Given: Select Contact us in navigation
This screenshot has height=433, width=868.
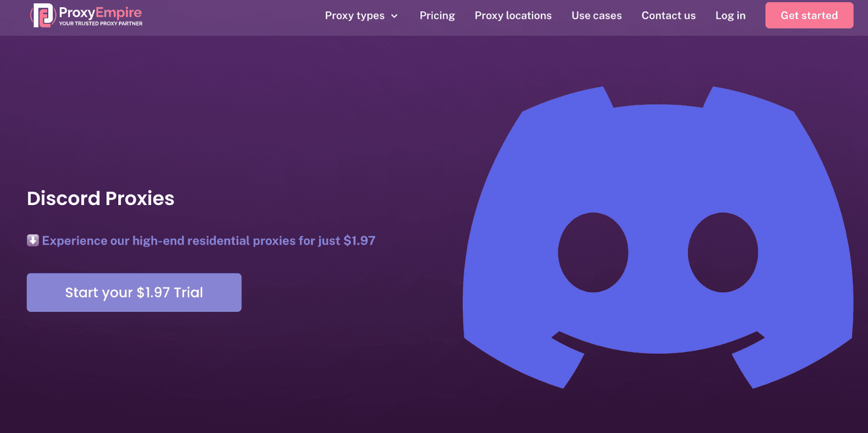Looking at the screenshot, I should pyautogui.click(x=668, y=16).
